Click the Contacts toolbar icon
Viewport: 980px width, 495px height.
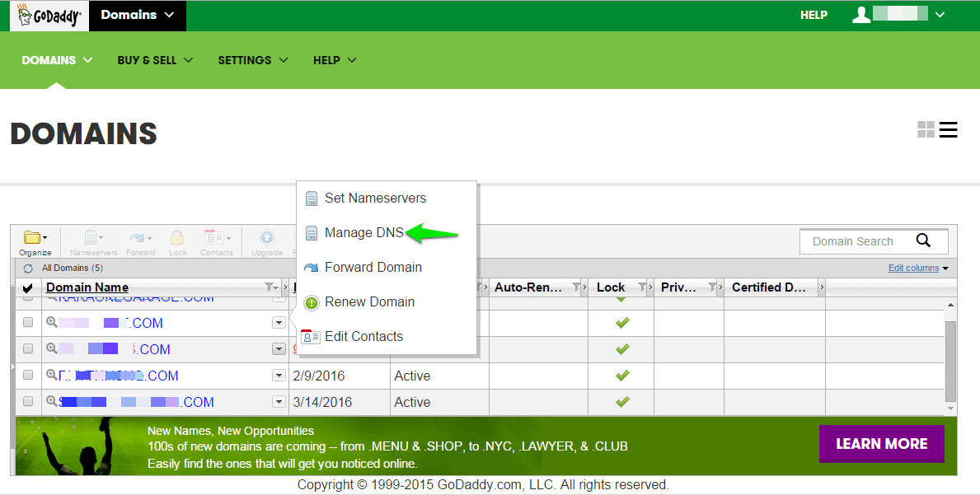216,243
